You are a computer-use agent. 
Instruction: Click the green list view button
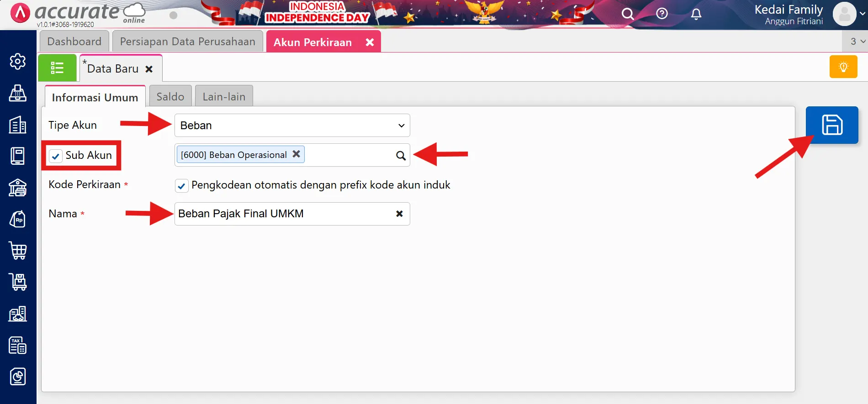tap(57, 68)
